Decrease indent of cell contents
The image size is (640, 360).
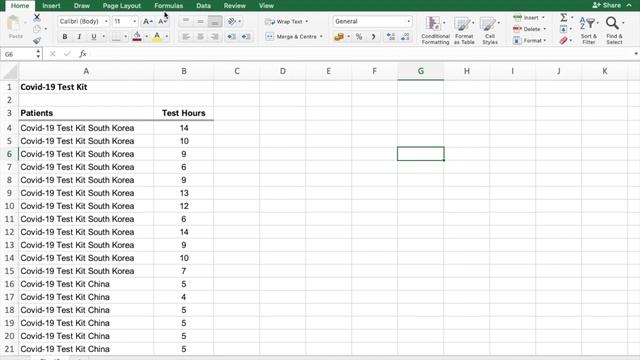(x=231, y=37)
